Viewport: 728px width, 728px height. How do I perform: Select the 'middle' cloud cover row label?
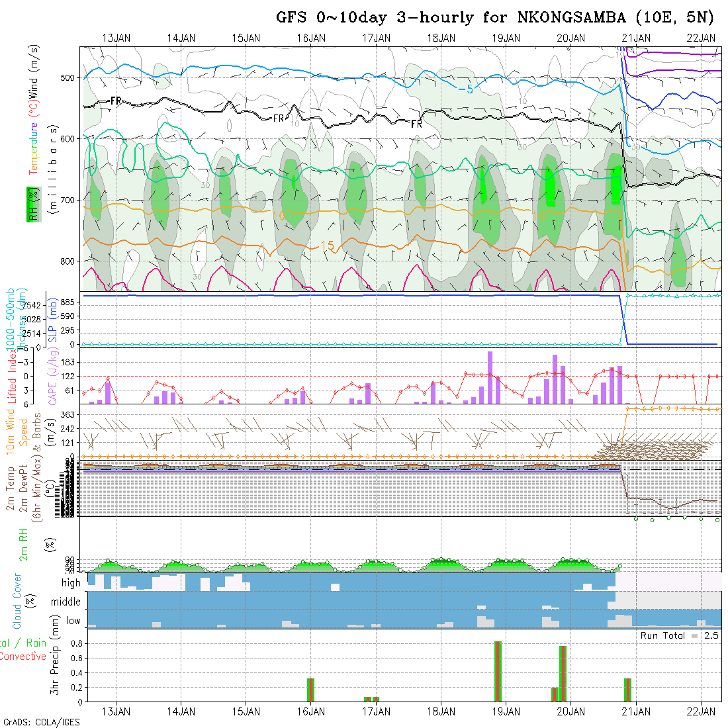[66, 602]
